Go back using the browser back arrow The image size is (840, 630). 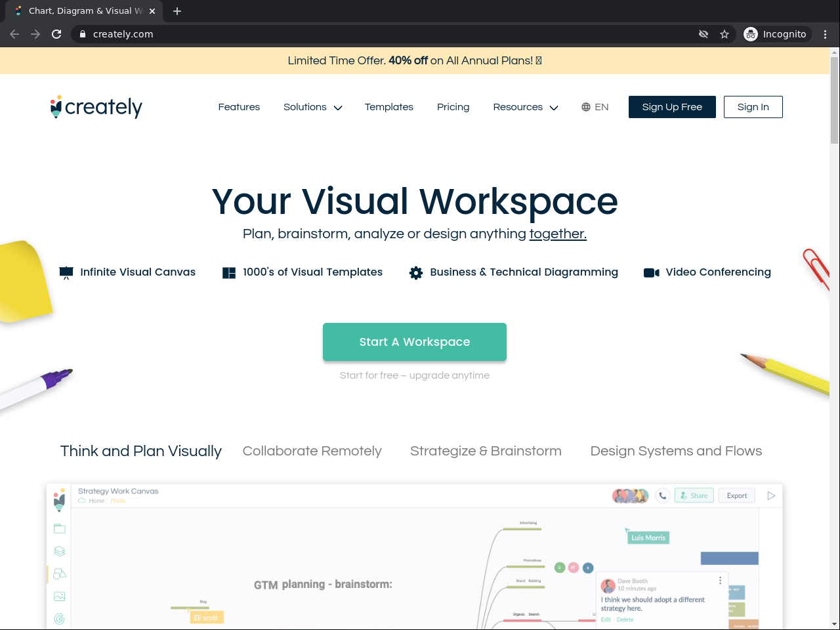pyautogui.click(x=14, y=34)
